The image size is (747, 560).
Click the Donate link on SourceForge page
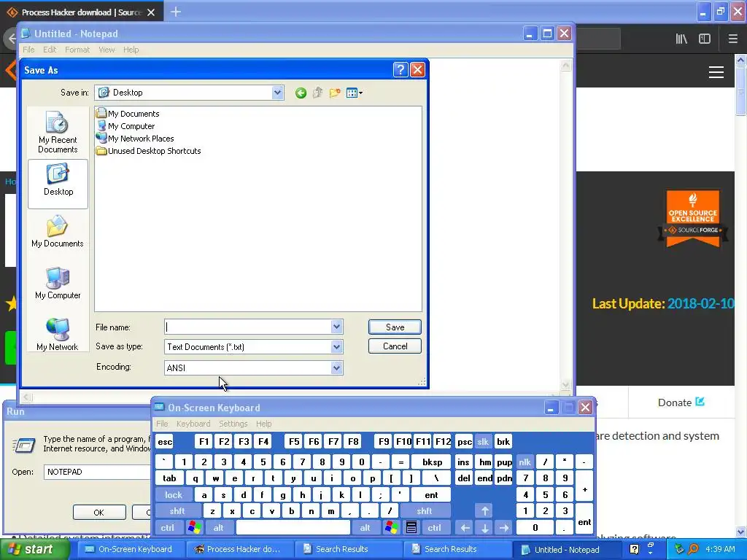tap(681, 402)
